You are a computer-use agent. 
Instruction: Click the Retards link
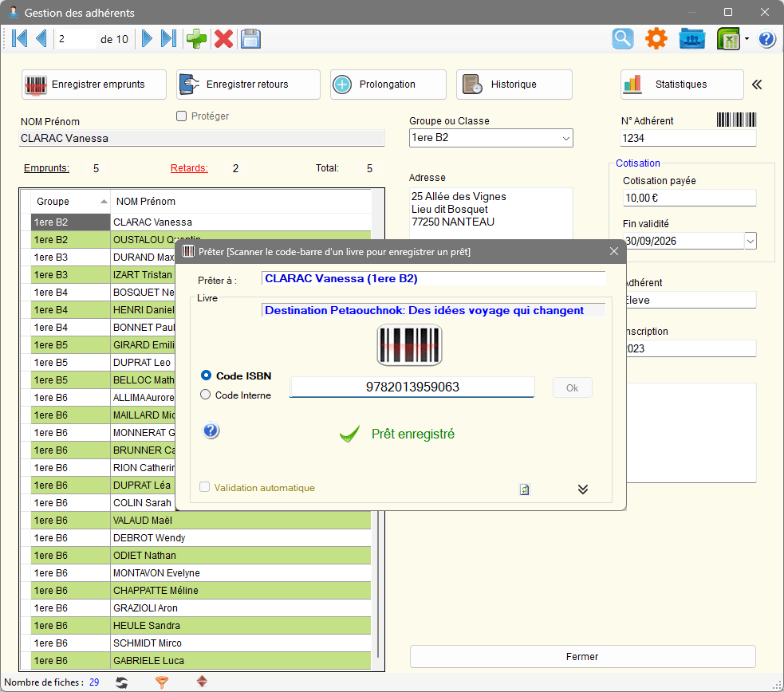tap(190, 168)
